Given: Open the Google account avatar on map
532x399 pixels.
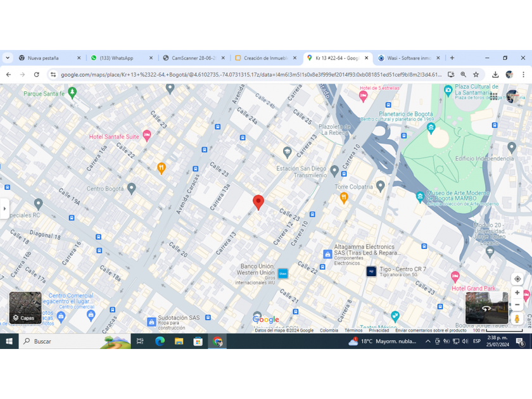Looking at the screenshot, I should tap(512, 96).
